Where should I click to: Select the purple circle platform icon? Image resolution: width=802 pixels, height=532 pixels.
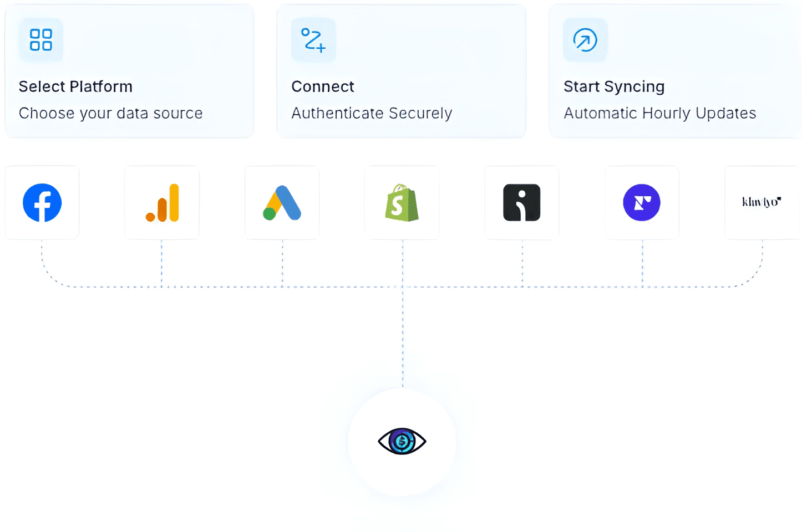642,203
